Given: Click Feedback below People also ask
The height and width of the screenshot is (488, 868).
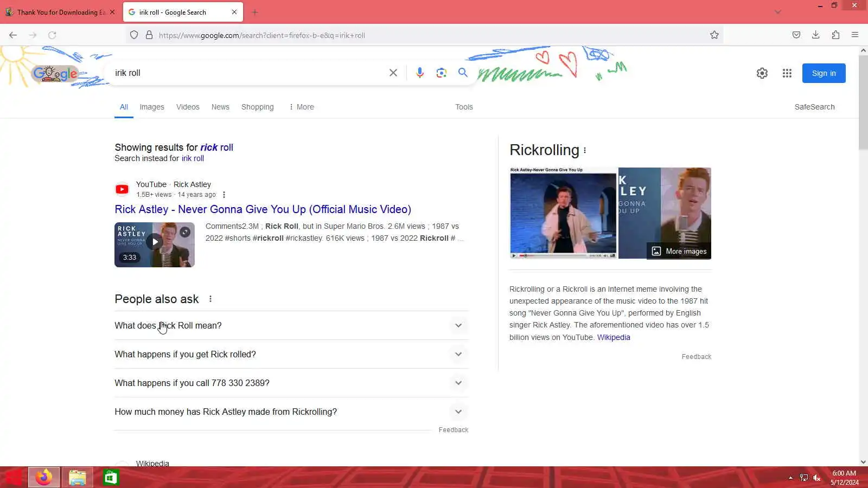Looking at the screenshot, I should [454, 430].
